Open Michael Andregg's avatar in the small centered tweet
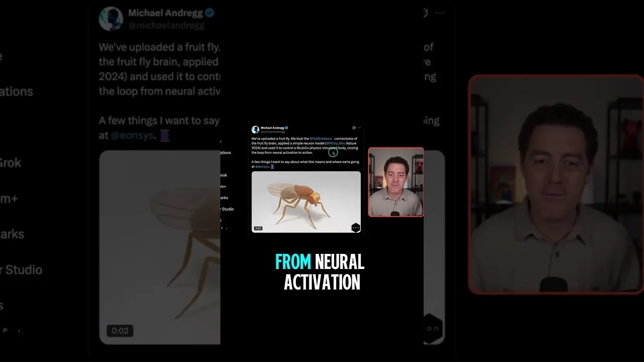The height and width of the screenshot is (362, 644). [255, 130]
